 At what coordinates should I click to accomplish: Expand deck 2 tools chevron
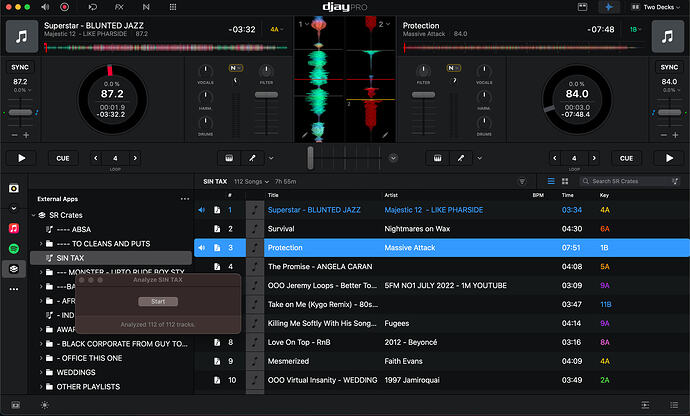tap(480, 158)
